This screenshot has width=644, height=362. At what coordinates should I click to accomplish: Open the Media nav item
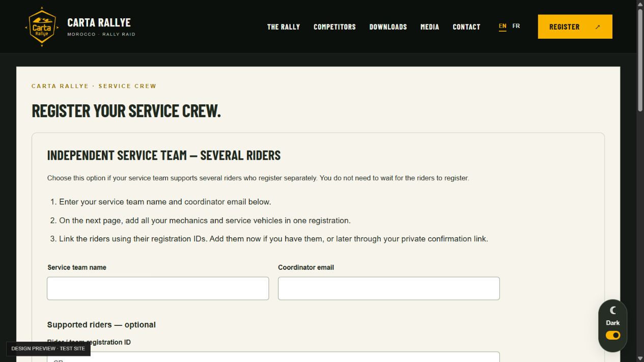click(430, 26)
